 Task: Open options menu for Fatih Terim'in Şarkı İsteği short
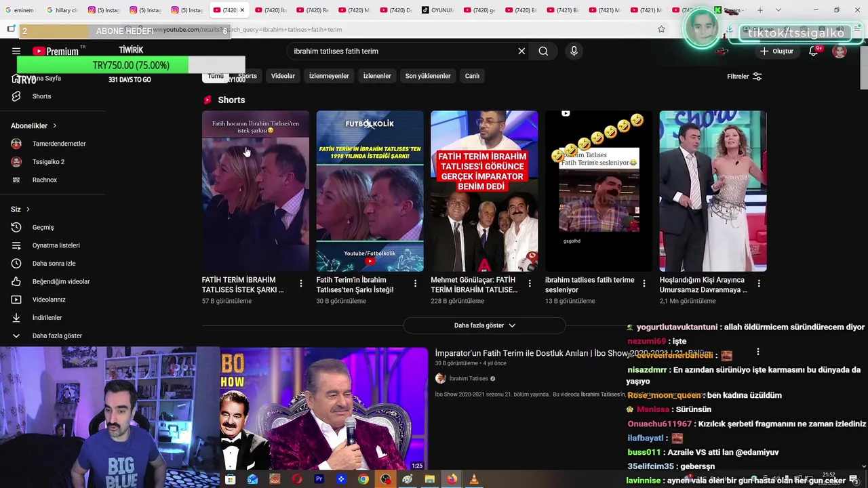pyautogui.click(x=416, y=283)
